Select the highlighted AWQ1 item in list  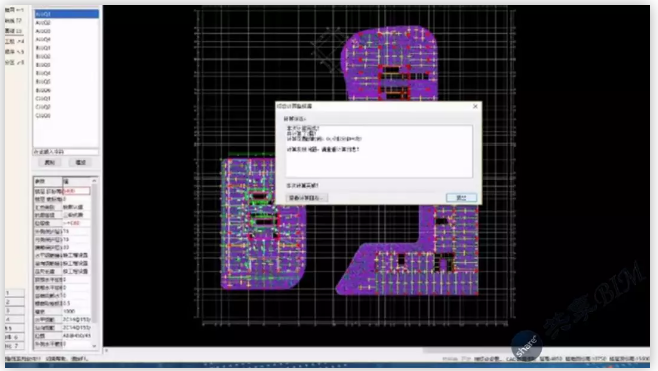66,14
